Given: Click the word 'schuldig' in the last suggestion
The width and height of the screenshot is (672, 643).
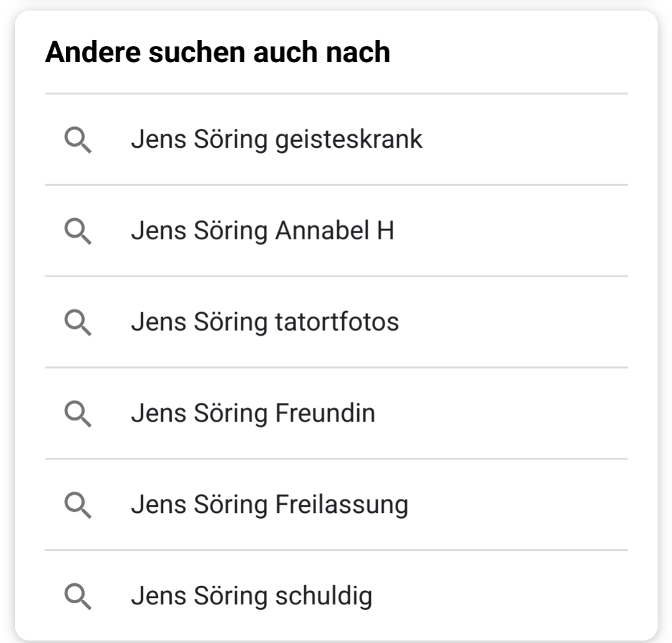Looking at the screenshot, I should (324, 597).
